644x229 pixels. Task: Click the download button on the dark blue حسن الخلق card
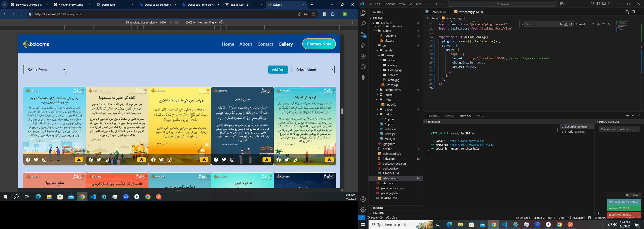[x=267, y=160]
